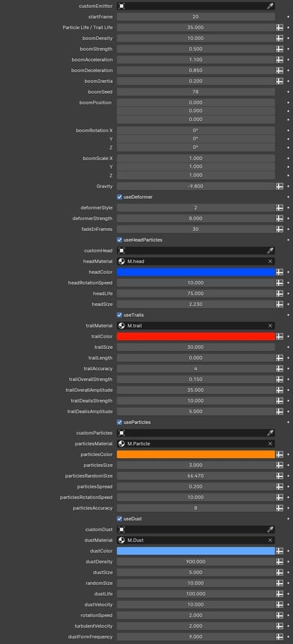Click the object icon in customDust field

[121, 529]
